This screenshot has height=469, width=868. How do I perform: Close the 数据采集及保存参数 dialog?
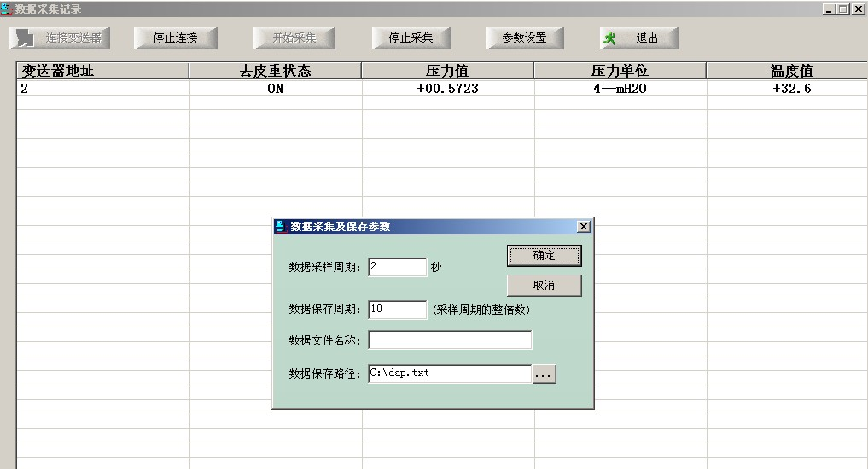pos(584,227)
